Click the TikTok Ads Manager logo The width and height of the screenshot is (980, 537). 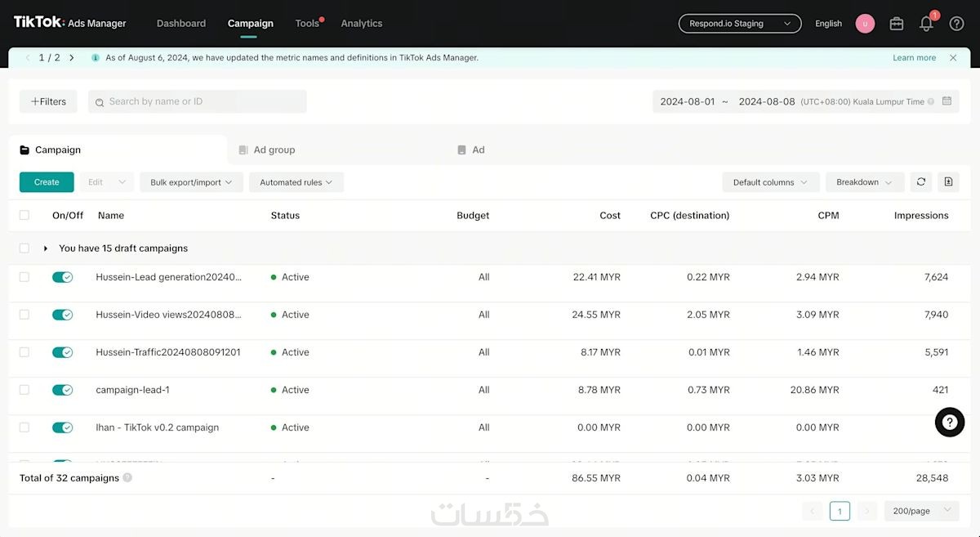70,23
